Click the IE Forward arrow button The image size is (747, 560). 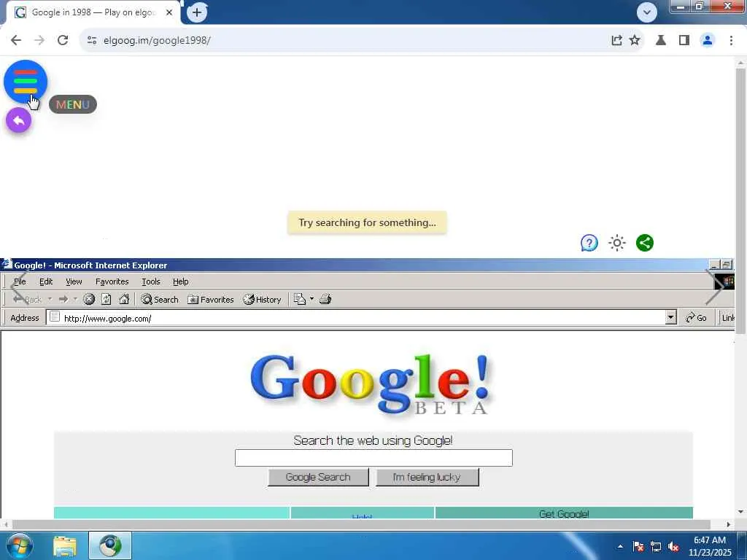pos(63,300)
